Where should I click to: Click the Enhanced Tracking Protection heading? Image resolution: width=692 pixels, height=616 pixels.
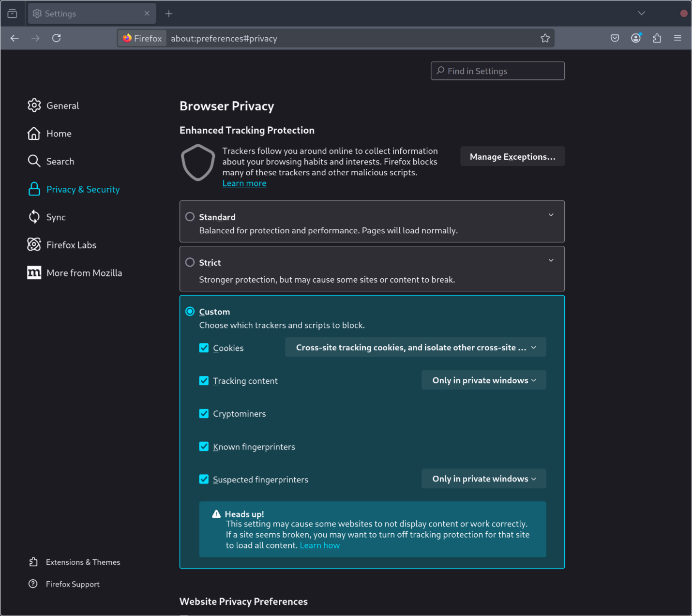pyautogui.click(x=247, y=130)
